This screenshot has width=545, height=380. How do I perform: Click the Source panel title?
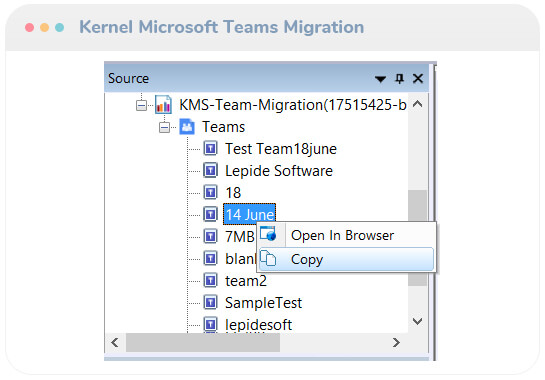point(128,78)
